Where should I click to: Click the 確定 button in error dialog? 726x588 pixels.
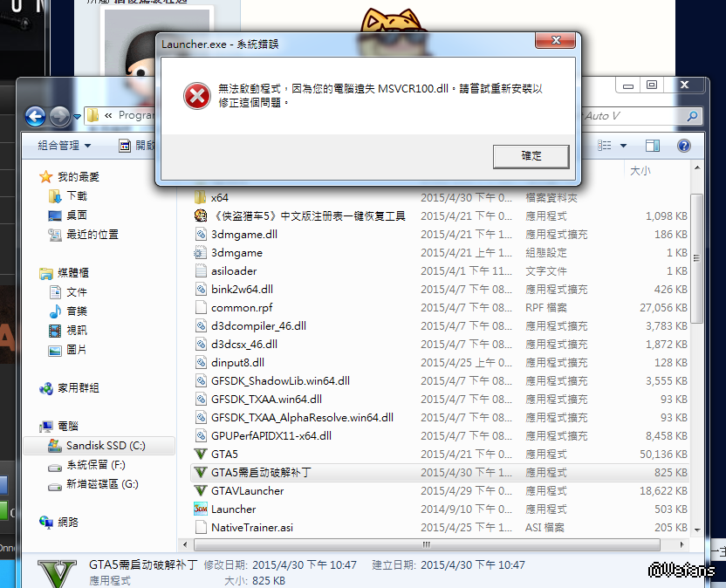(531, 156)
